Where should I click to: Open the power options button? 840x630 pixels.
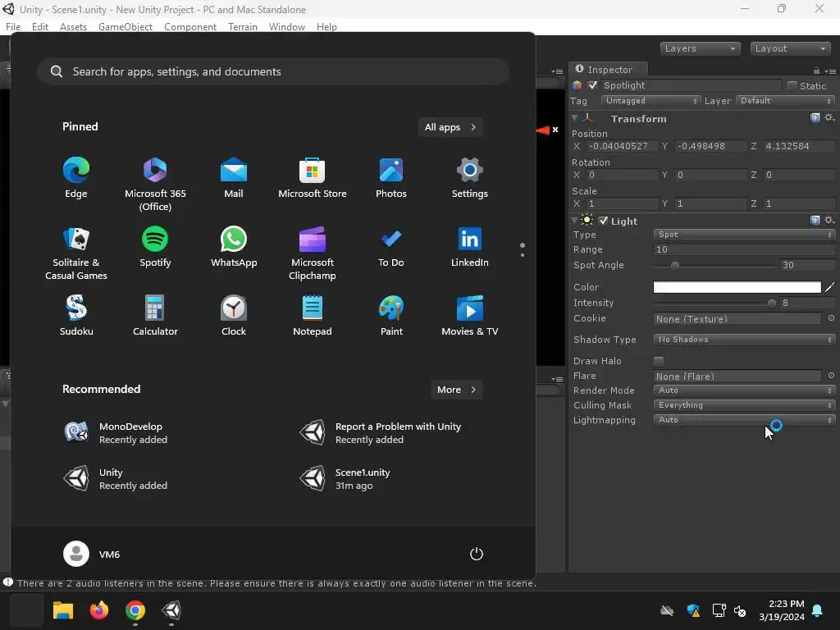click(477, 554)
